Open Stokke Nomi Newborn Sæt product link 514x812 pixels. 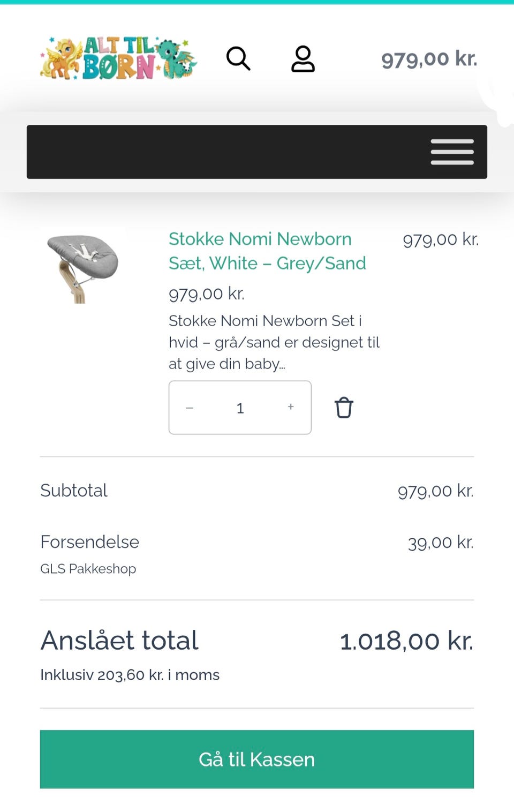point(267,251)
